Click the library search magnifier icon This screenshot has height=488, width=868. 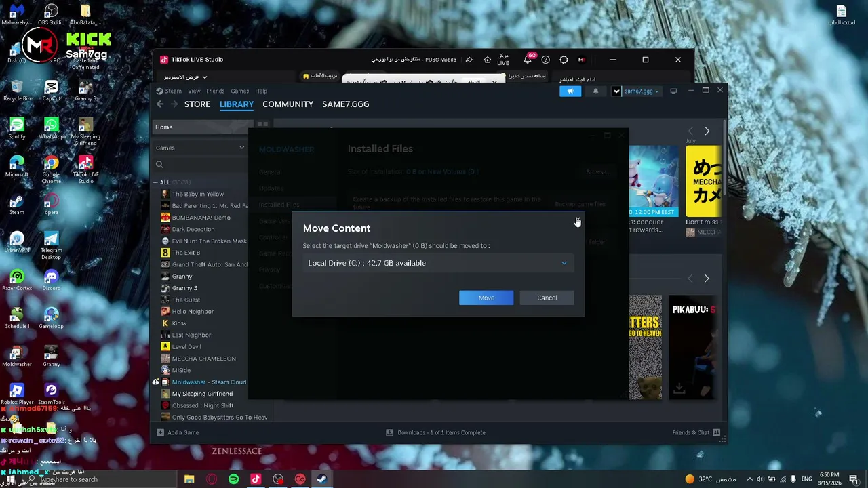tap(159, 165)
